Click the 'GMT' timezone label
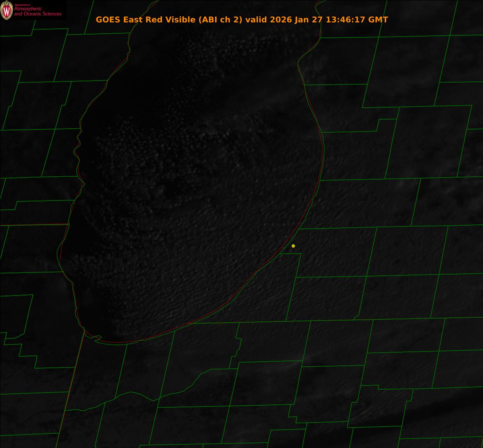 tap(378, 20)
